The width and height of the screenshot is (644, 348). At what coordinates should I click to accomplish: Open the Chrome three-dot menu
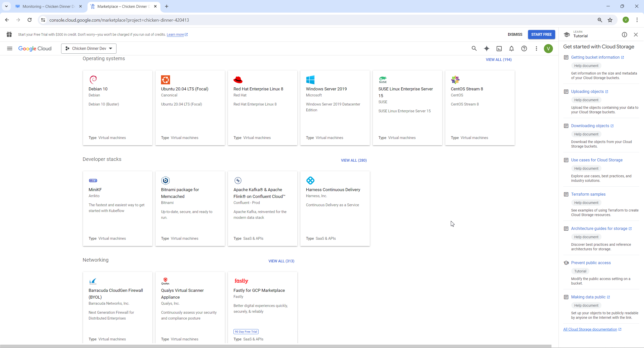(637, 20)
